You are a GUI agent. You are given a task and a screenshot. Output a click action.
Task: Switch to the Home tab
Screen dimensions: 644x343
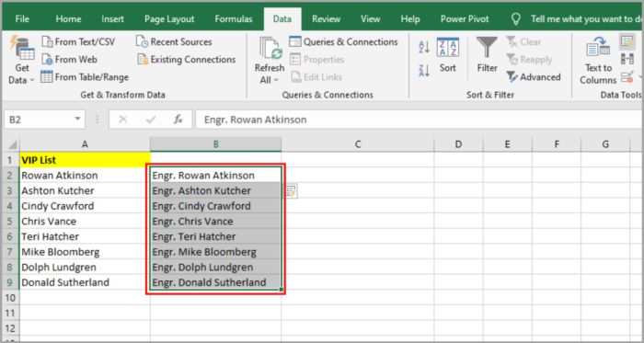coord(69,19)
